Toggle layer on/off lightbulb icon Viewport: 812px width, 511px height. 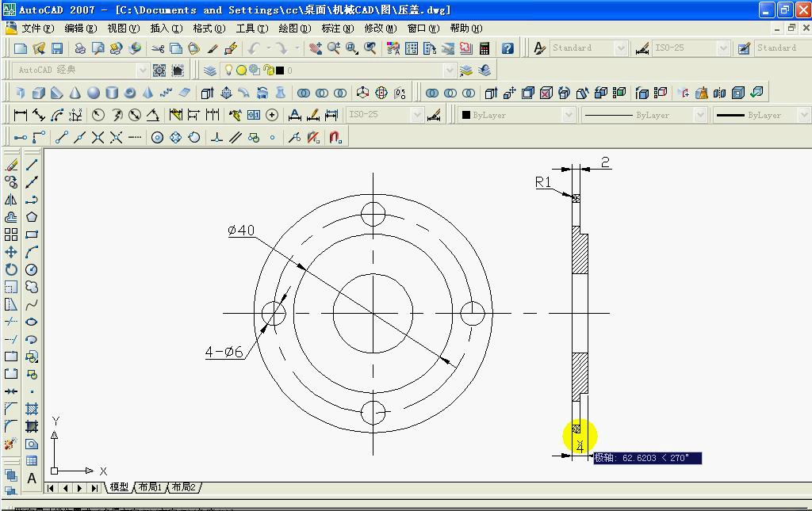click(x=229, y=71)
